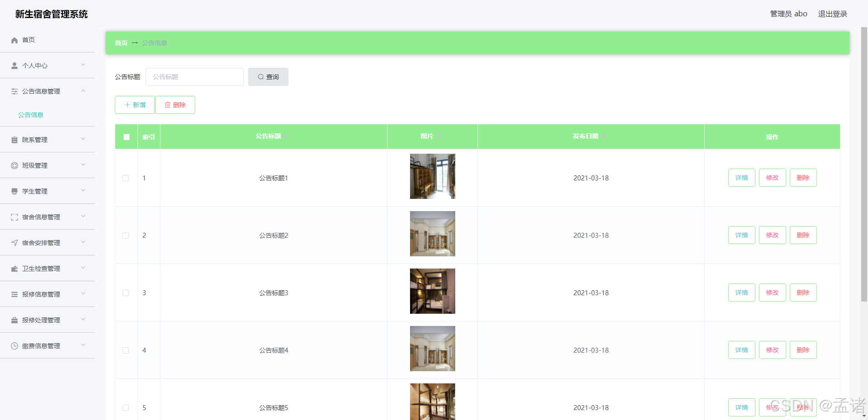Image resolution: width=868 pixels, height=420 pixels.
Task: Click the sort icon on 公告标题 column header
Action: [286, 137]
